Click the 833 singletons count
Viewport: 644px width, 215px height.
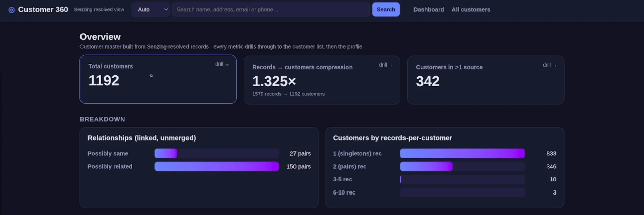[551, 154]
